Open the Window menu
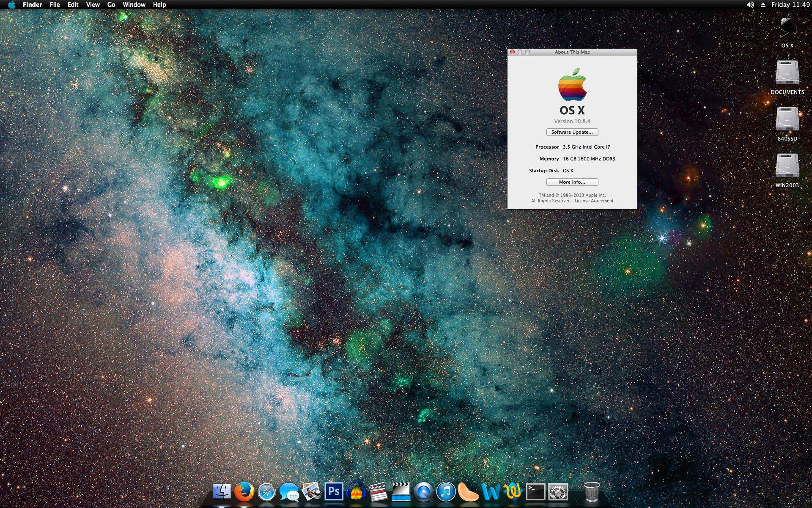The image size is (812, 508). [x=134, y=5]
